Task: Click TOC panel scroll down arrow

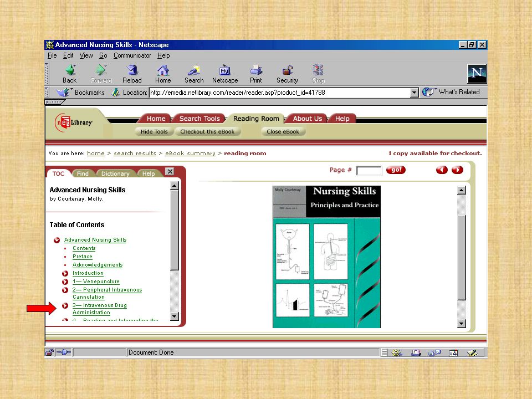Action: 175,316
